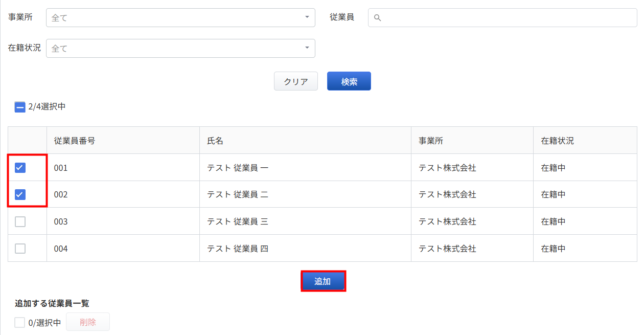644x335 pixels.
Task: Check the checkbox for employee 004
Action: pyautogui.click(x=20, y=249)
